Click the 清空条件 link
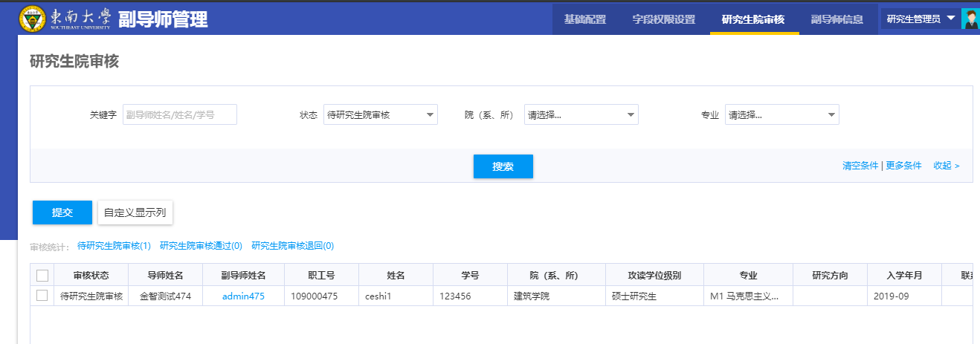The image size is (980, 344). click(x=860, y=166)
